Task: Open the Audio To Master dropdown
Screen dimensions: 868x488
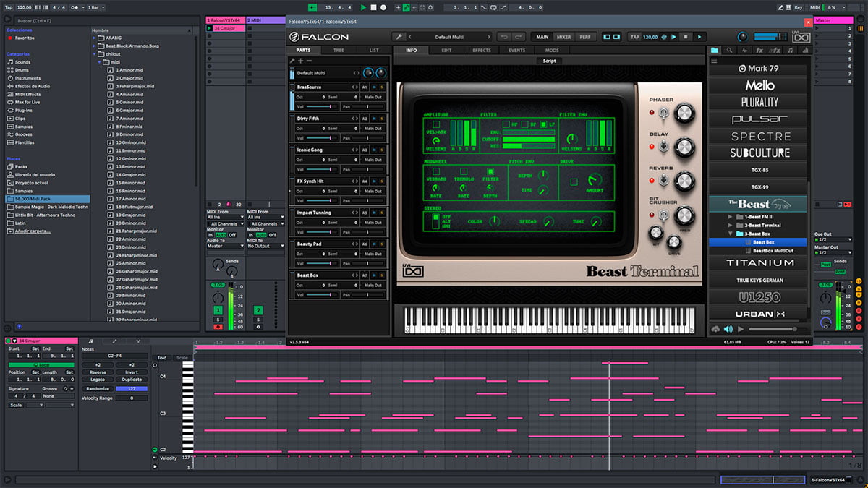Action: point(225,246)
